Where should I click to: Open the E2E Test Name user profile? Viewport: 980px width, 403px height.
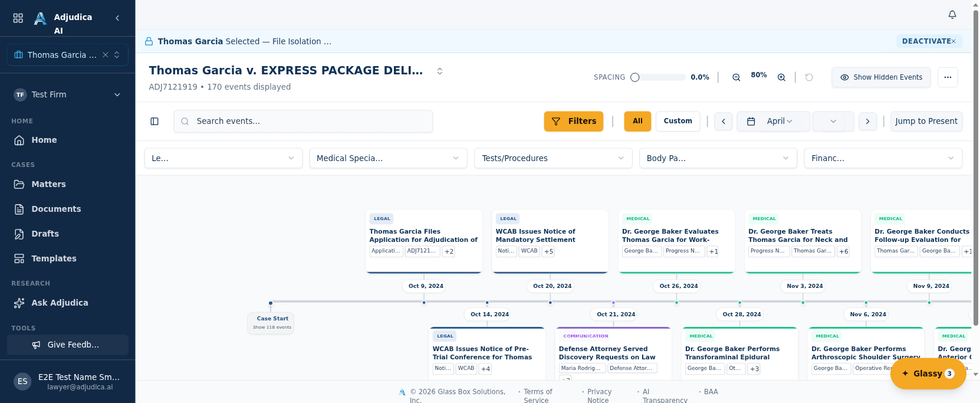(67, 381)
